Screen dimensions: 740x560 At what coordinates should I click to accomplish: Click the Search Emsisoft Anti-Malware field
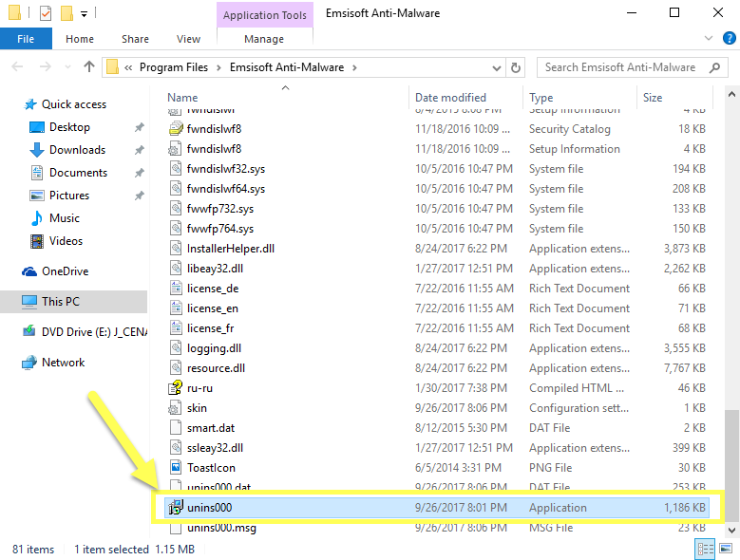pos(633,67)
